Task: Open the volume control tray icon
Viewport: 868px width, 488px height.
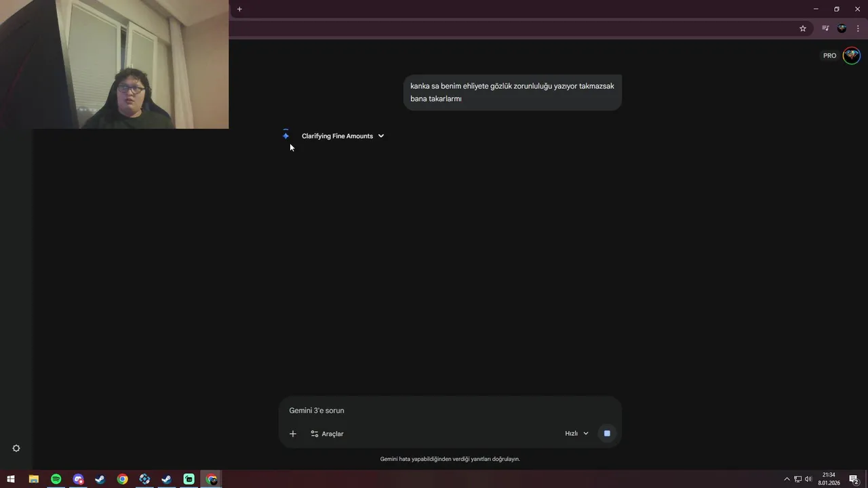Action: point(808,479)
